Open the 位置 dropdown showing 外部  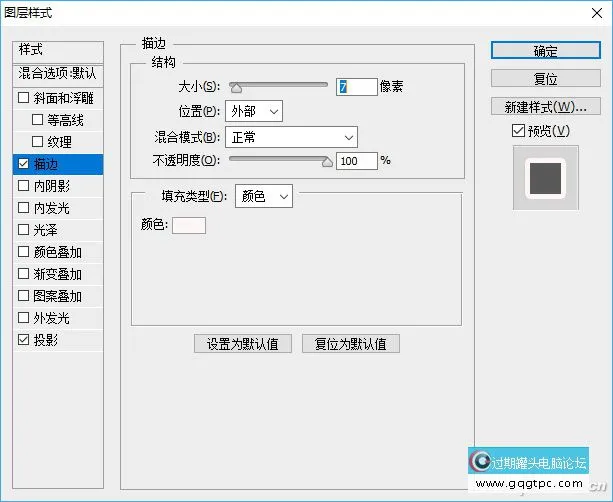(x=255, y=111)
